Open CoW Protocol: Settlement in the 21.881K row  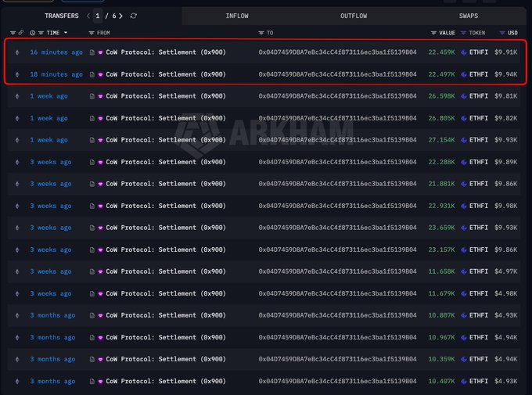click(x=166, y=184)
